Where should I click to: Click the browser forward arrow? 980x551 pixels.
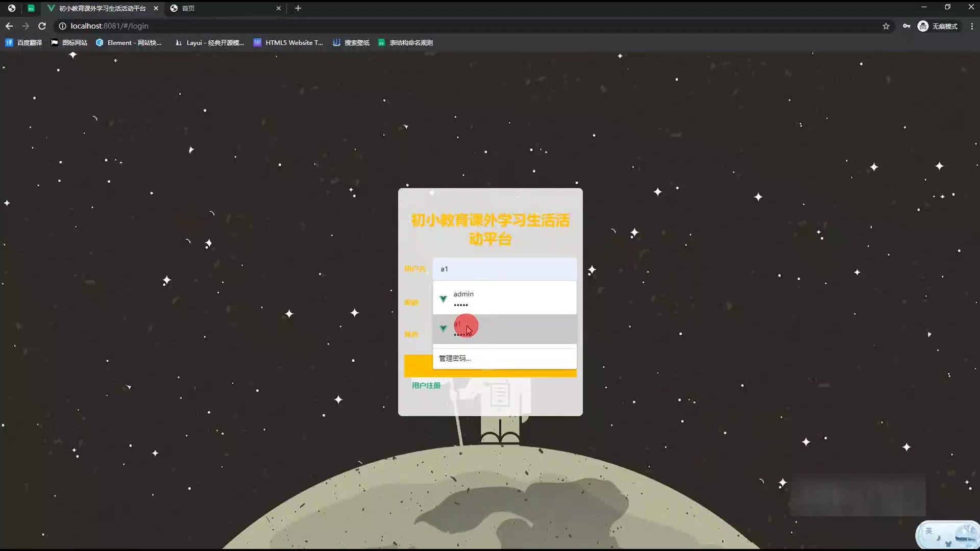tap(26, 26)
